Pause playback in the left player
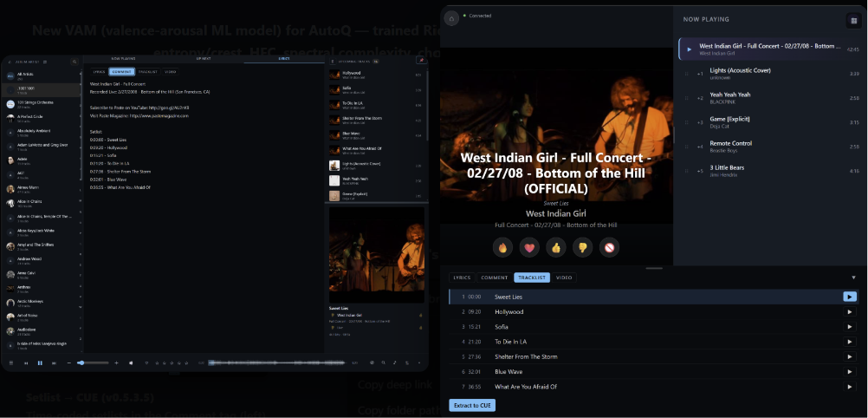 coord(40,362)
